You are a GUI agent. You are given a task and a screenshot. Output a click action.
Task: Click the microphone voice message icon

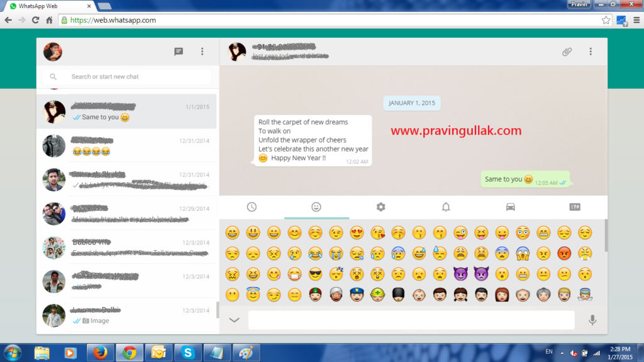point(592,320)
